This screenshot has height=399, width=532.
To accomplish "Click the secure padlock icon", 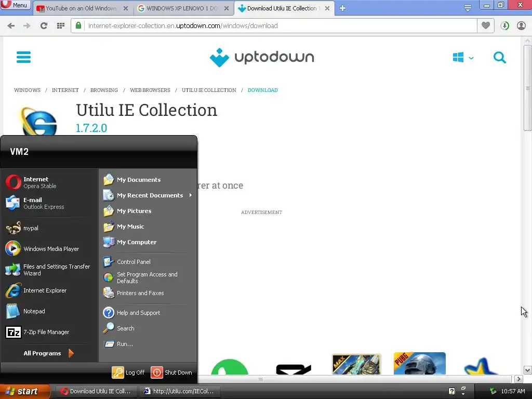I will (78, 25).
